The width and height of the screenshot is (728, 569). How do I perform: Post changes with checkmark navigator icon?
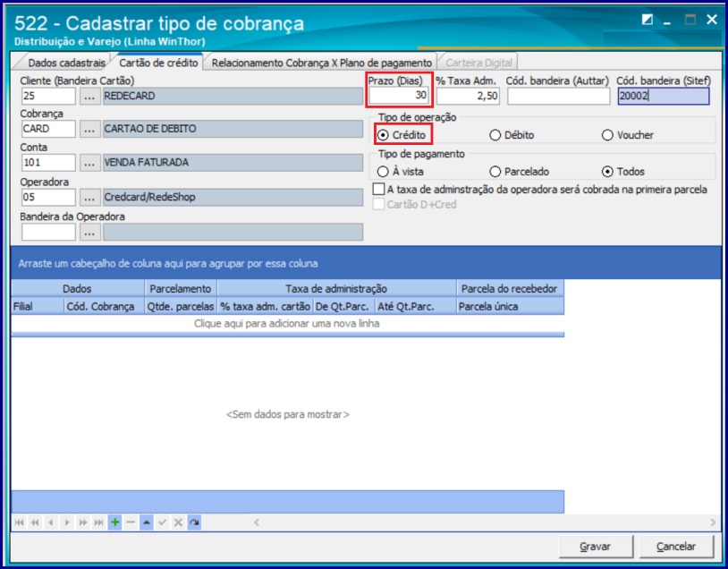click(162, 522)
